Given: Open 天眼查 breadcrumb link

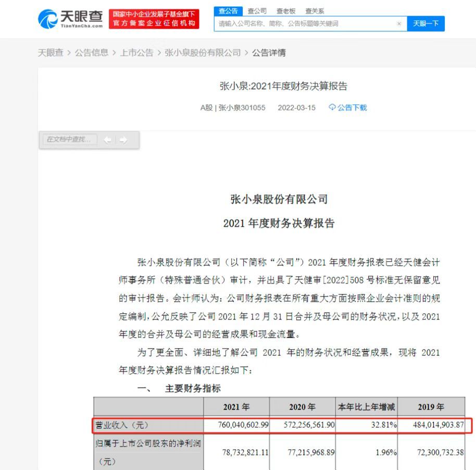Looking at the screenshot, I should 51,53.
